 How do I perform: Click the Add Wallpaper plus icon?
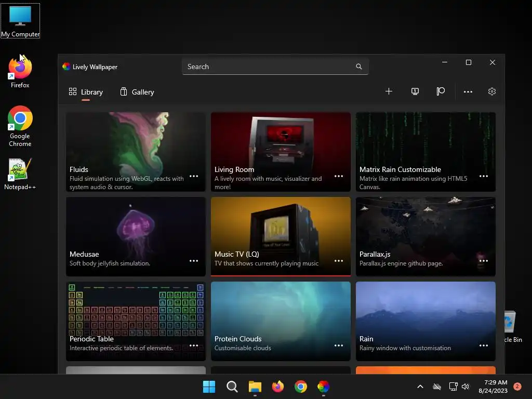pyautogui.click(x=389, y=91)
